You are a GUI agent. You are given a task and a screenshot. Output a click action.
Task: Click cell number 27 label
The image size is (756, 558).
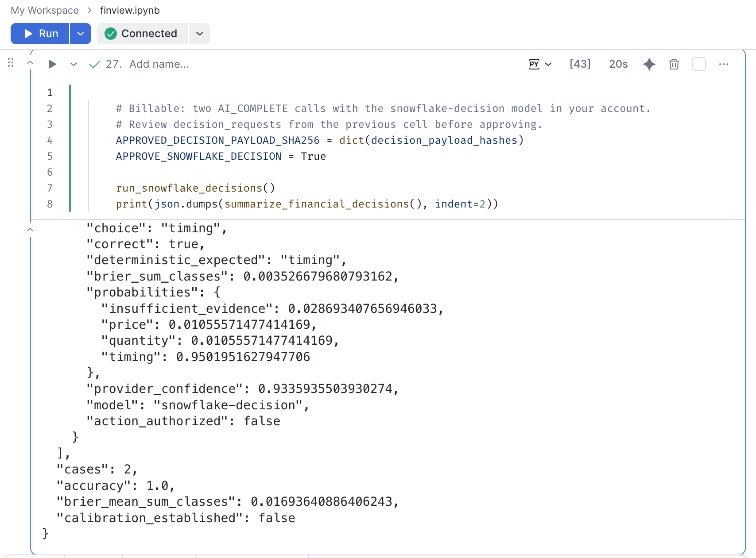[x=113, y=64]
